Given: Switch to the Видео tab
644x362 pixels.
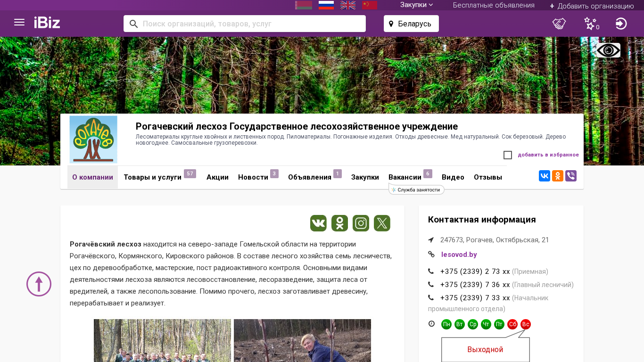Looking at the screenshot, I should tap(453, 177).
